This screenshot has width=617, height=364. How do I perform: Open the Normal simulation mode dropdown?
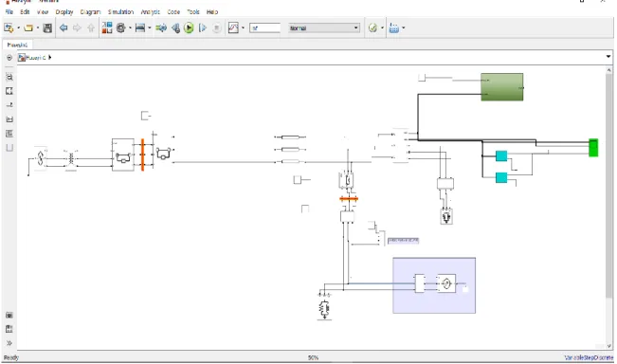click(x=324, y=27)
